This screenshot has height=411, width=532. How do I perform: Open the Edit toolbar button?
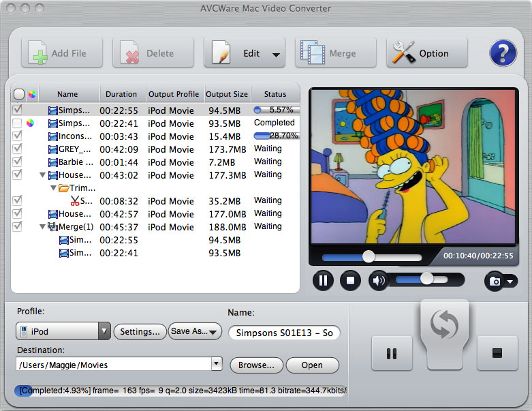245,52
